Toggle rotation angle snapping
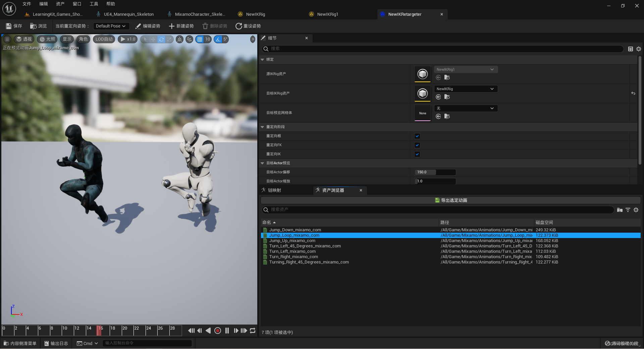The image size is (644, 349). (x=218, y=39)
